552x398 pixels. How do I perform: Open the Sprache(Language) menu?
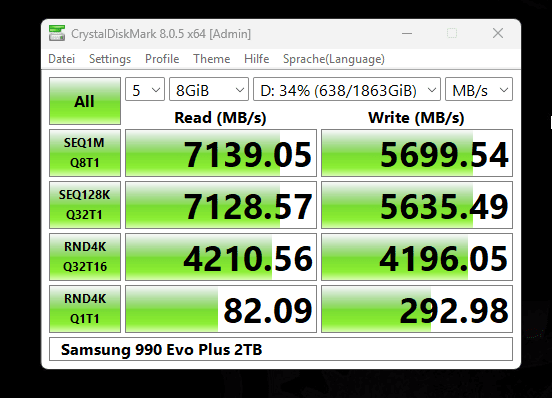[x=334, y=59]
